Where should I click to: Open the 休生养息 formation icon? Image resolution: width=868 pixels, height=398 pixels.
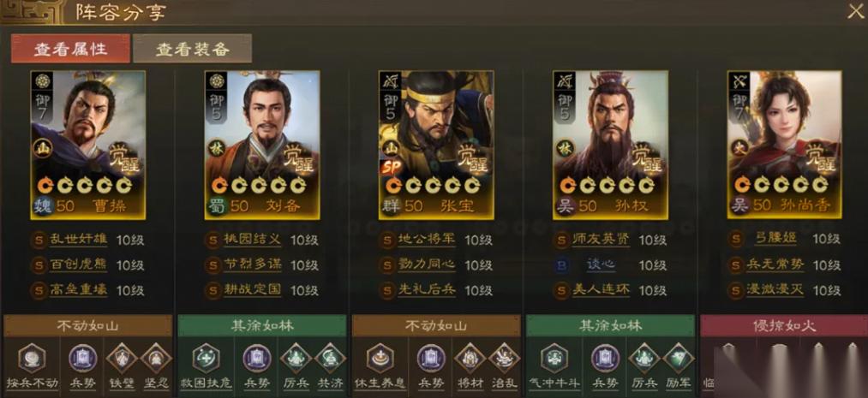380,358
